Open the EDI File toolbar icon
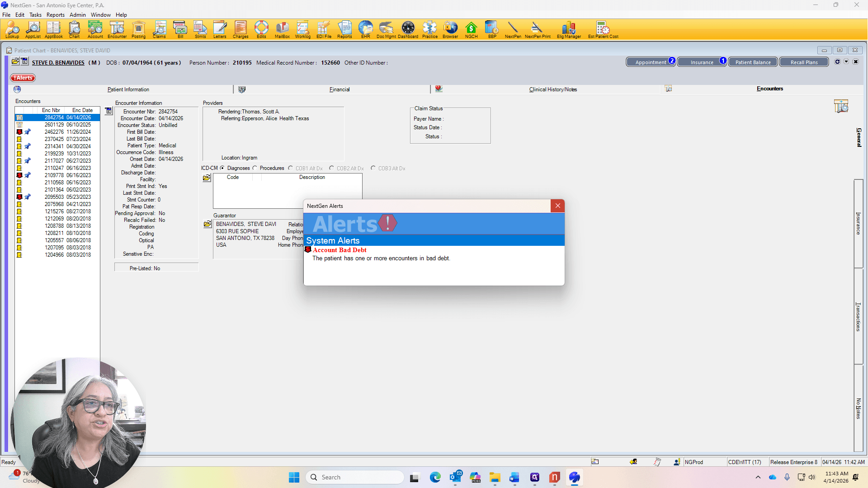This screenshot has width=868, height=488. [x=324, y=30]
